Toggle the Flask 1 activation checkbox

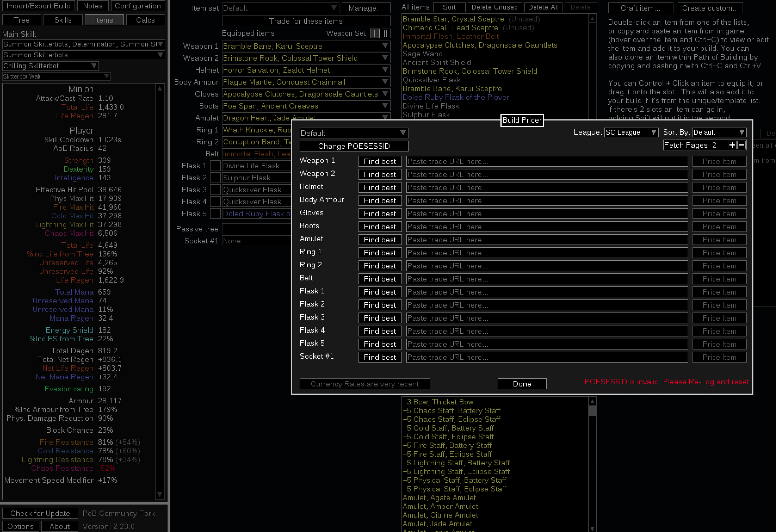click(215, 166)
